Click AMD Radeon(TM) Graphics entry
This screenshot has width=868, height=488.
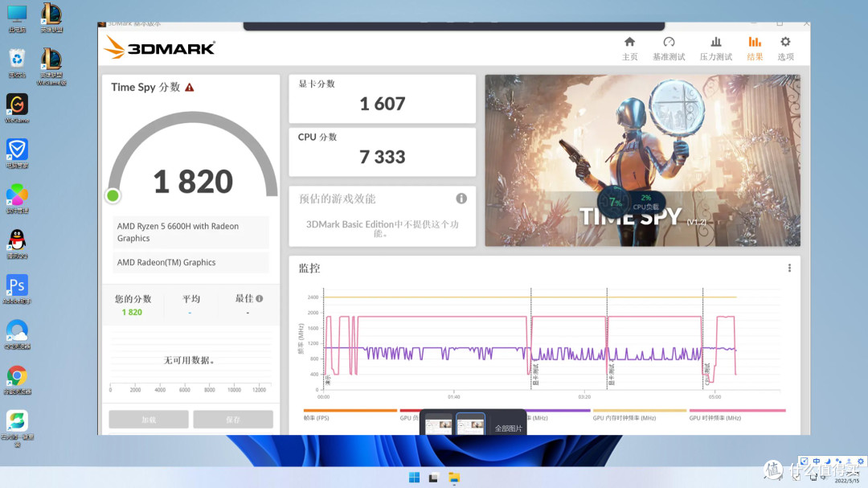(190, 263)
